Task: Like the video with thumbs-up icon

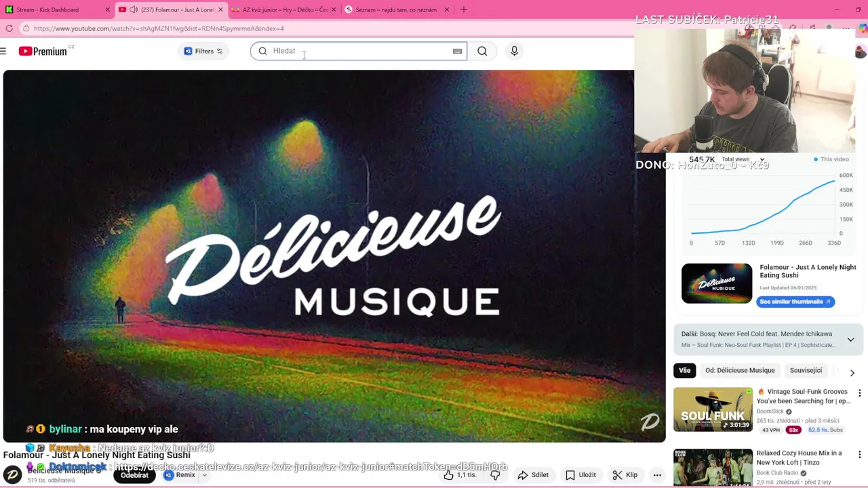Action: (460, 475)
